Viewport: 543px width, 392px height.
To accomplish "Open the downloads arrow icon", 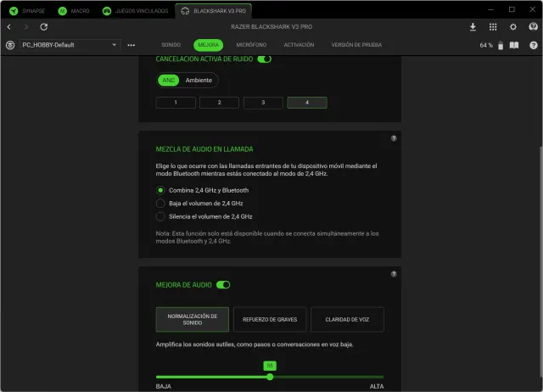I will coord(473,27).
